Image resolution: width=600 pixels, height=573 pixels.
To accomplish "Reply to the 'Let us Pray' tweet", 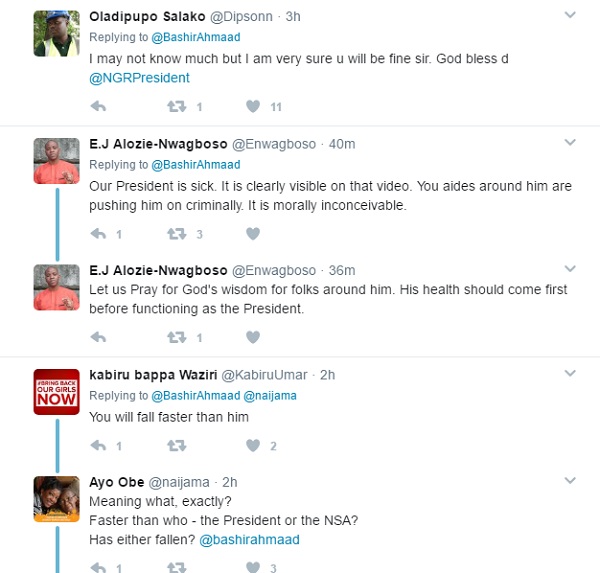I will 98,337.
